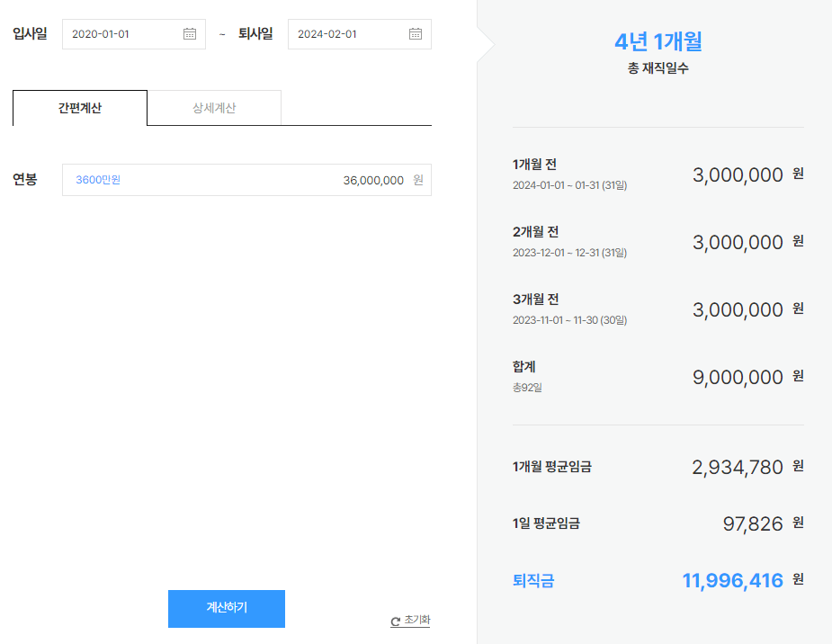Select the 간편계산 tab

(80, 108)
